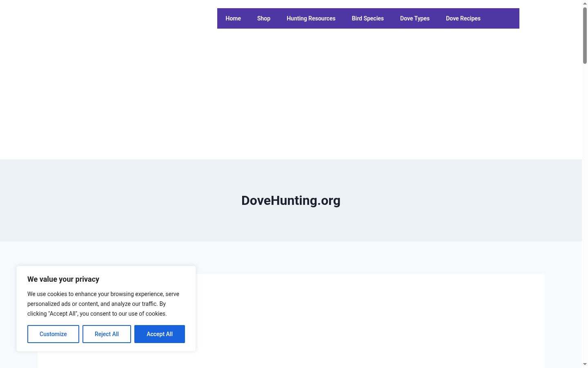Viewport: 588px width, 368px height.
Task: Reject all cookies
Action: [107, 334]
